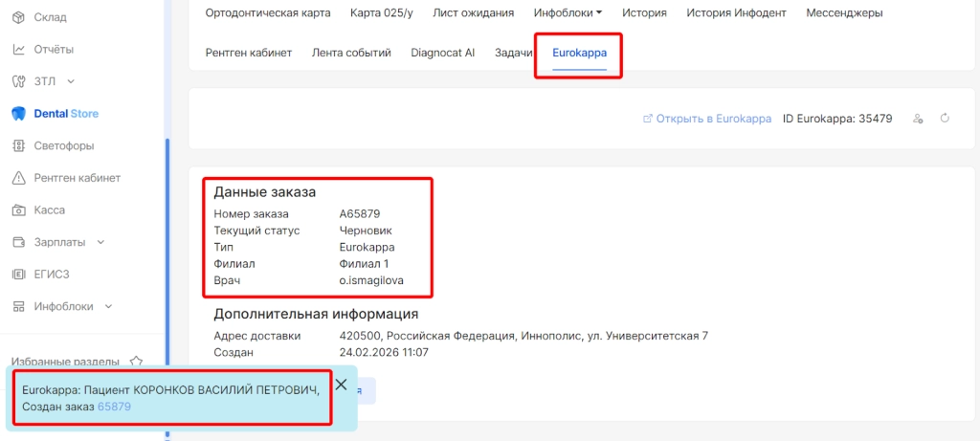Image resolution: width=980 pixels, height=441 pixels.
Task: Open order 65879 link in notification
Action: click(x=114, y=407)
